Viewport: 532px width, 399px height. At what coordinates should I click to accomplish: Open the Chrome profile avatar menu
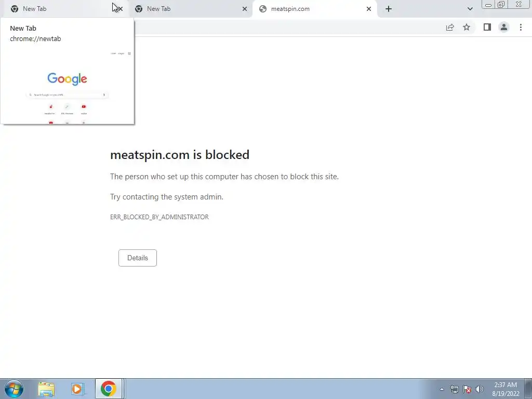tap(504, 27)
